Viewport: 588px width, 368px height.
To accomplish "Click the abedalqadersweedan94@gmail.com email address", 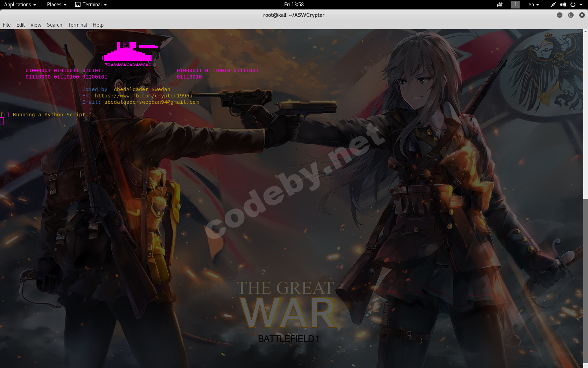I will (x=152, y=102).
